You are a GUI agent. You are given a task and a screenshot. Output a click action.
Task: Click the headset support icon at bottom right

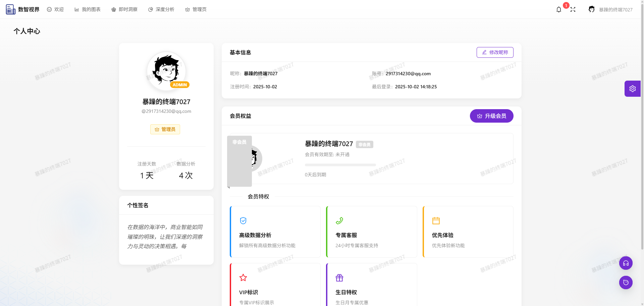(x=626, y=263)
